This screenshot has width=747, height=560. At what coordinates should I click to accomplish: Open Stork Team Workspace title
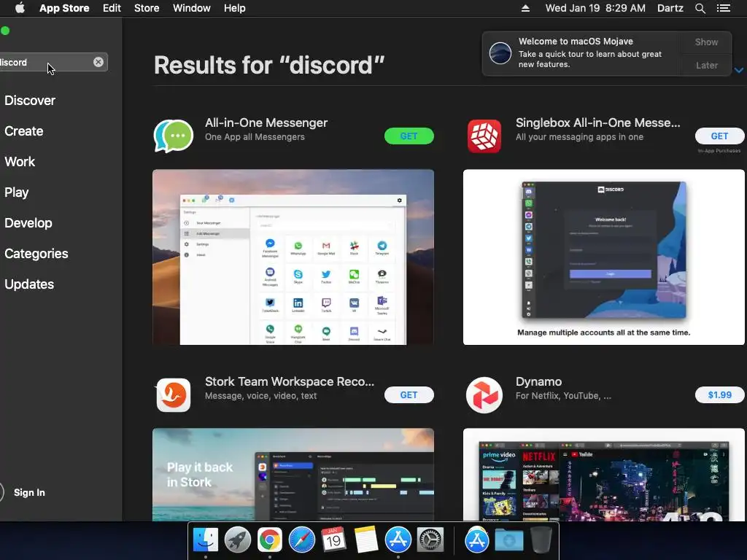click(x=290, y=382)
